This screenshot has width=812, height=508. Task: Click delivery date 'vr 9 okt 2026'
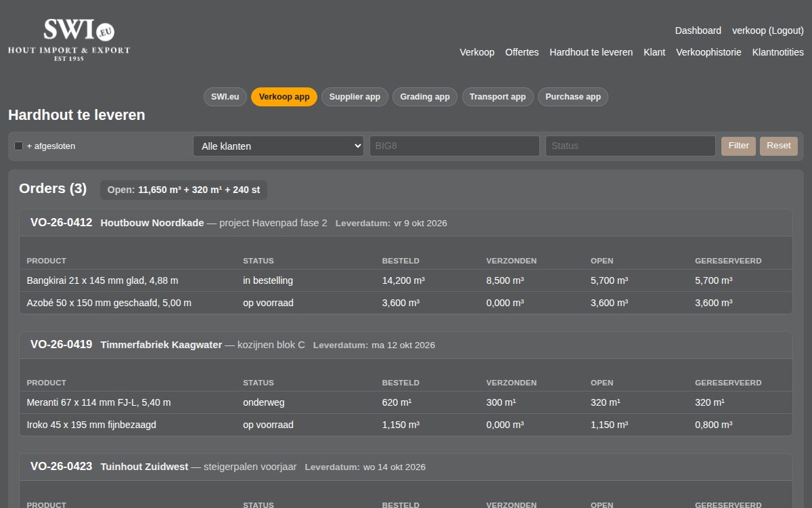pos(420,223)
